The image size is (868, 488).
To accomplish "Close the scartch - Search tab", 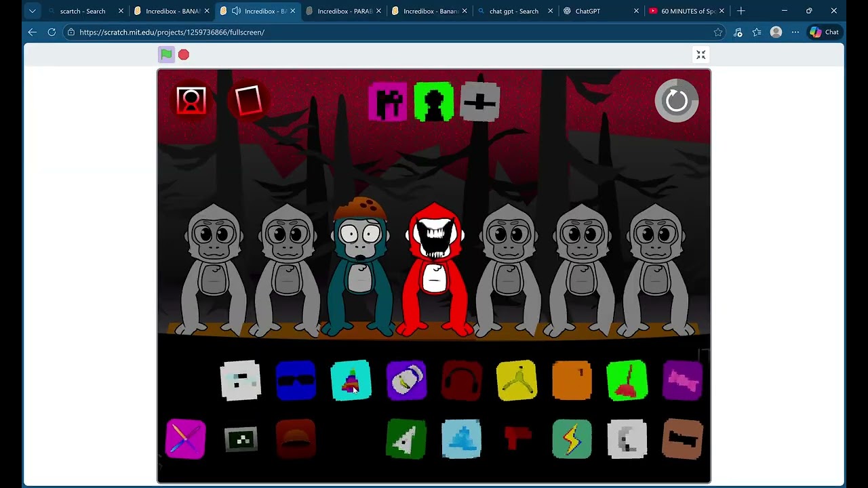I will [x=121, y=11].
